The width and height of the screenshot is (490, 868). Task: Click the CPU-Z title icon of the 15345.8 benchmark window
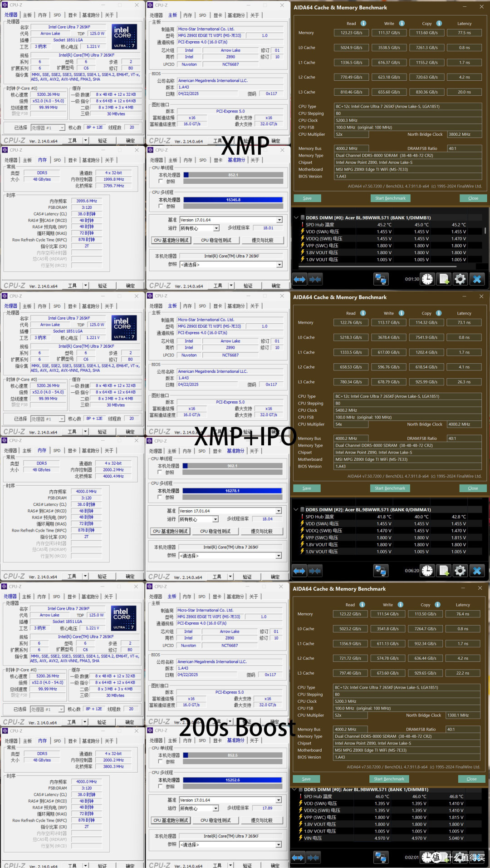point(151,150)
